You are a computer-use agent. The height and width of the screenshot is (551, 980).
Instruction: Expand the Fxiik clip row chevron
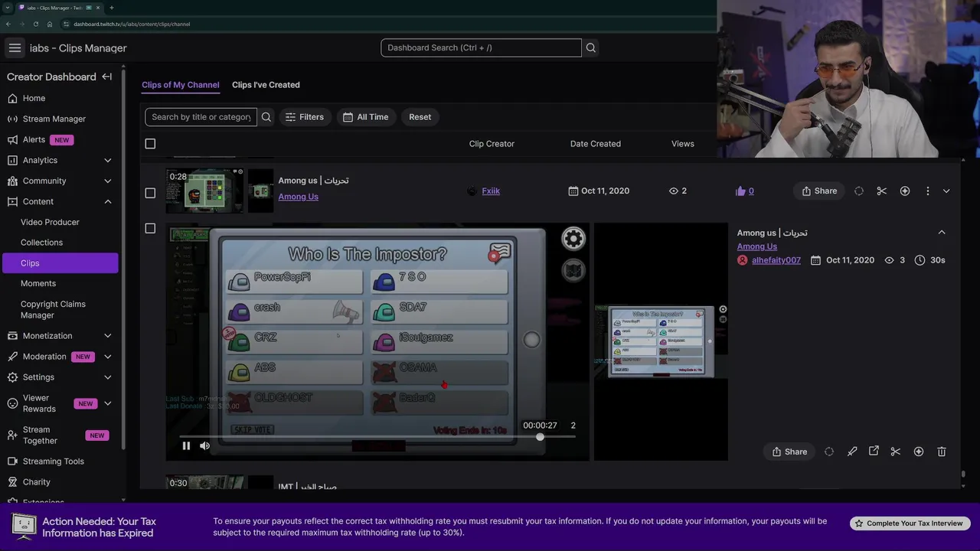click(946, 191)
